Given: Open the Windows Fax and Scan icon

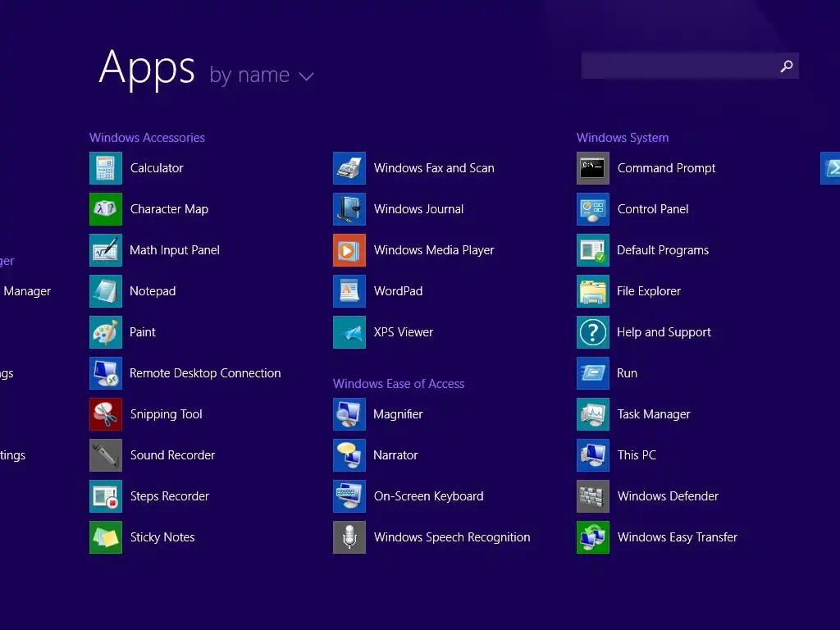Looking at the screenshot, I should tap(349, 168).
